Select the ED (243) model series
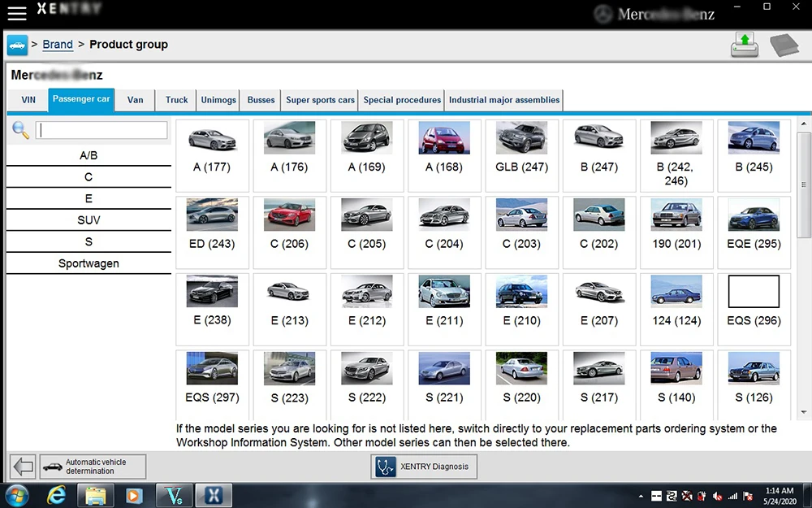 (x=212, y=232)
